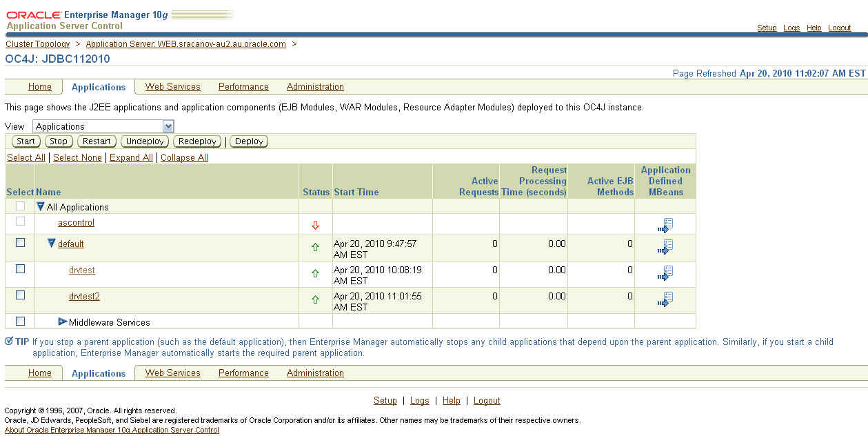Click the Oracle Enterprise Manager 10g logo
Image resolution: width=868 pixels, height=445 pixels.
pyautogui.click(x=85, y=14)
